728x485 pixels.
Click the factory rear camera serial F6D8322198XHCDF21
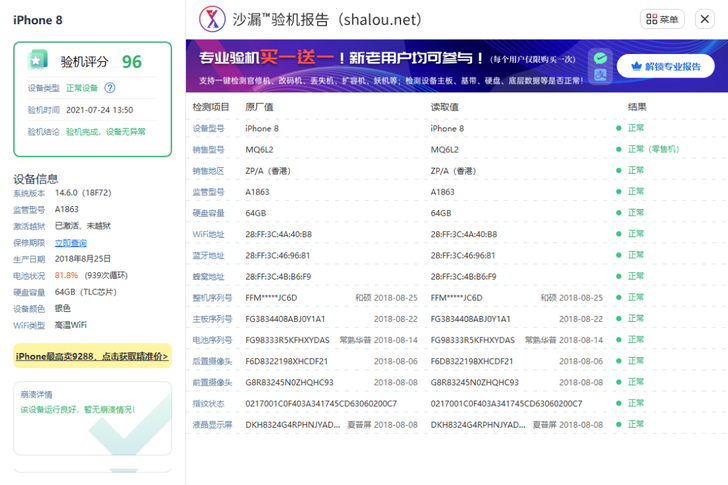(286, 361)
